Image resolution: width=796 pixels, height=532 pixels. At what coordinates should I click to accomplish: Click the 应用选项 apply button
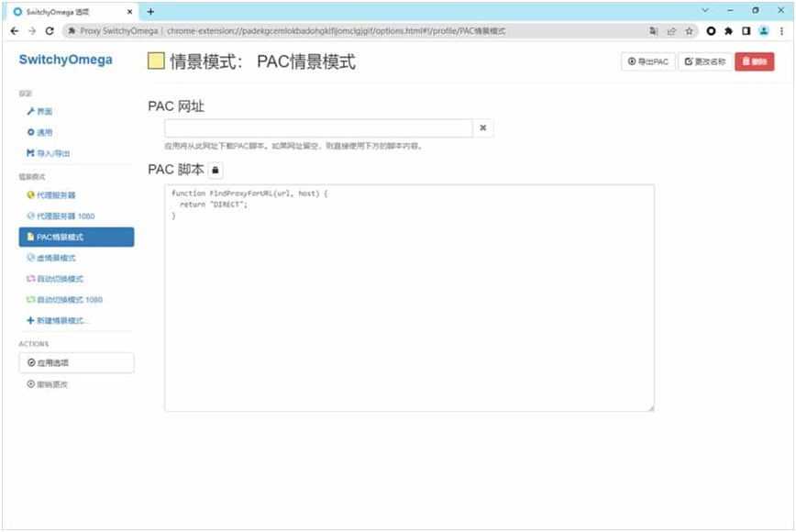point(76,363)
